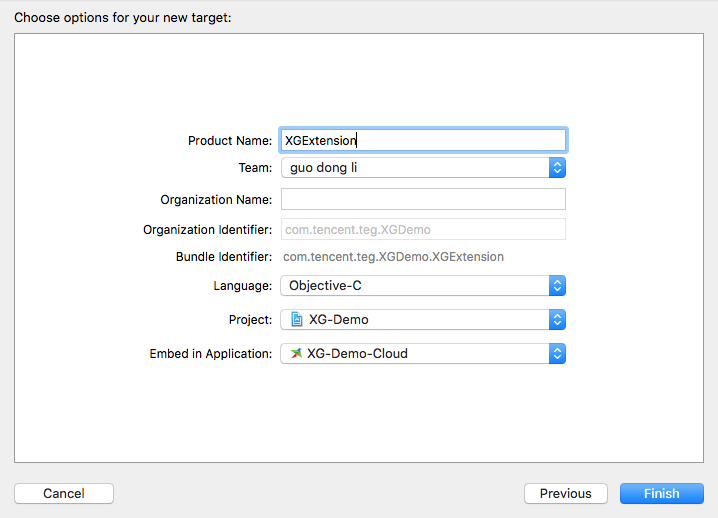Click the Choose options heading text

click(x=123, y=18)
